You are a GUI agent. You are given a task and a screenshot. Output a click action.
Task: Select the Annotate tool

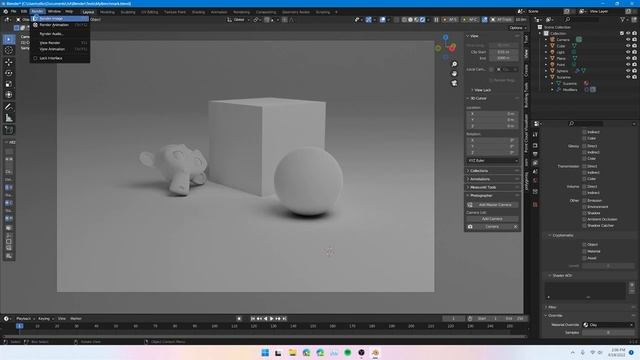click(x=9, y=107)
